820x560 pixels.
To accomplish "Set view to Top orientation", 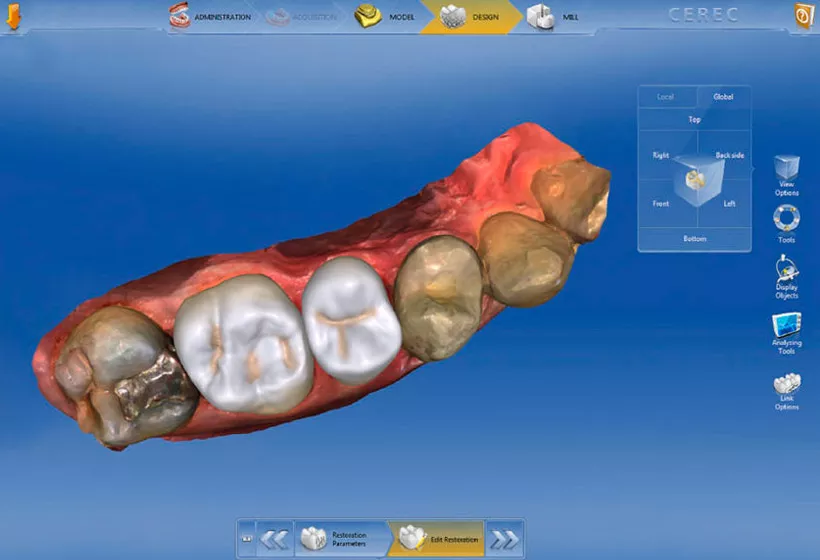I will pos(694,120).
